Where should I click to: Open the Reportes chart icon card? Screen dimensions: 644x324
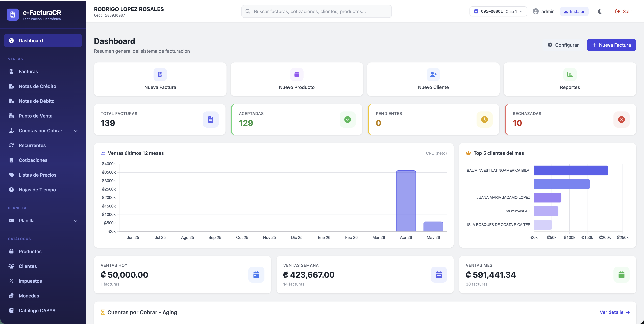point(570,79)
